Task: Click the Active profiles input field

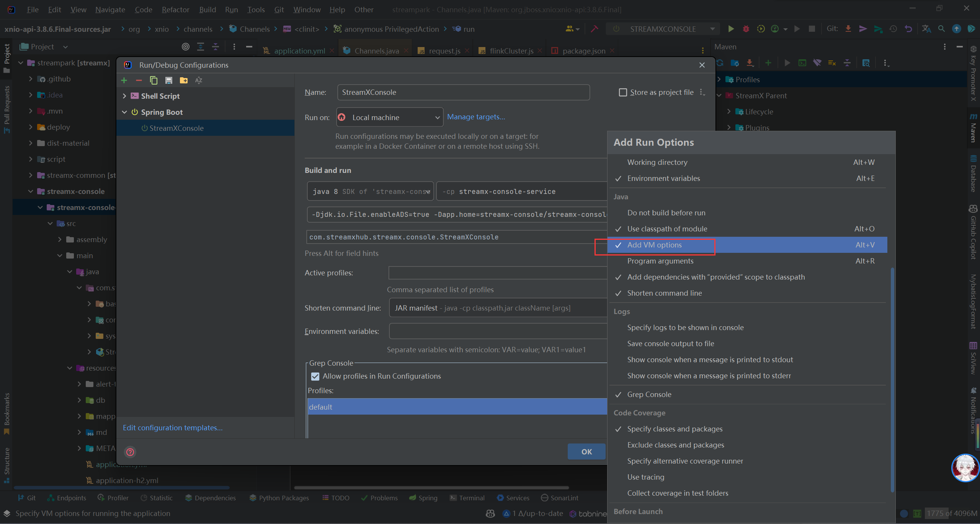Action: tap(497, 273)
